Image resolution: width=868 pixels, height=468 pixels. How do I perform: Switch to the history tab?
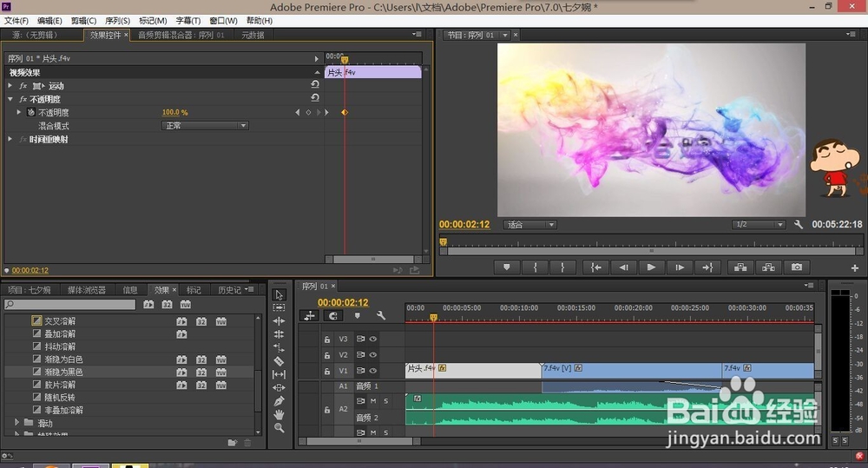click(x=229, y=290)
